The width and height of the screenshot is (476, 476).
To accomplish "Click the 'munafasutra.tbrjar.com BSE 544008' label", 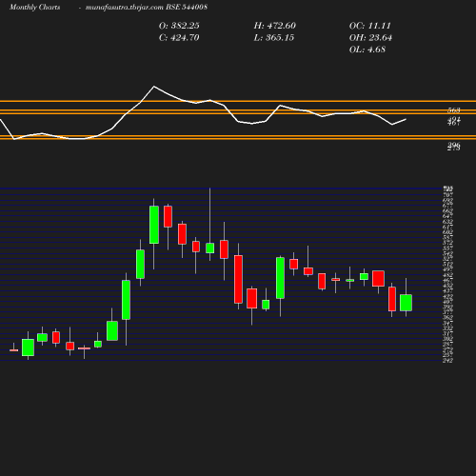I will pos(147,7).
